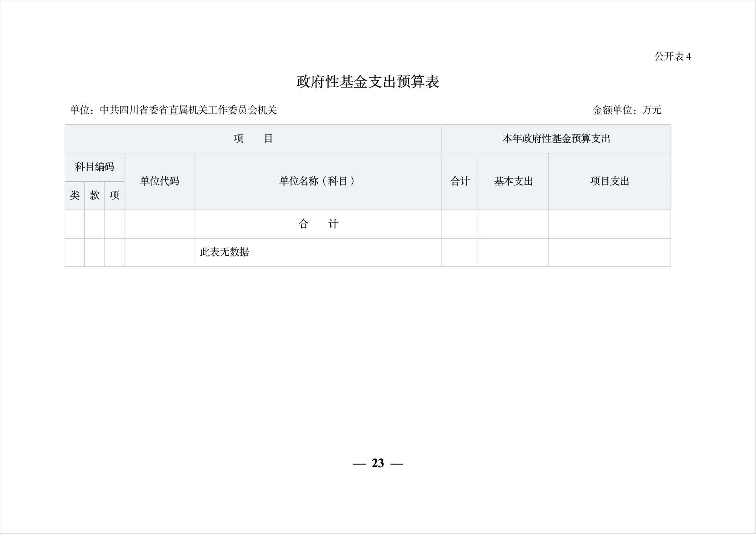Select the 项目支出 column header
The image size is (756, 534).
(609, 181)
